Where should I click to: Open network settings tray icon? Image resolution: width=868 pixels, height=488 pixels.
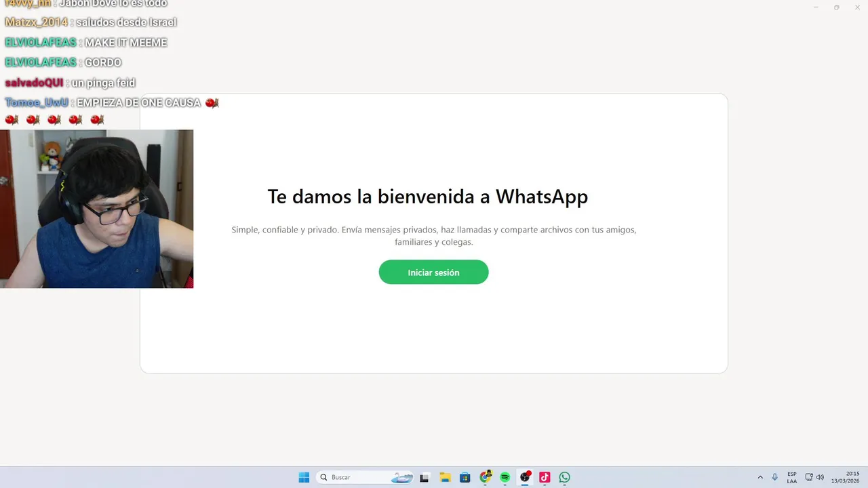(x=809, y=477)
